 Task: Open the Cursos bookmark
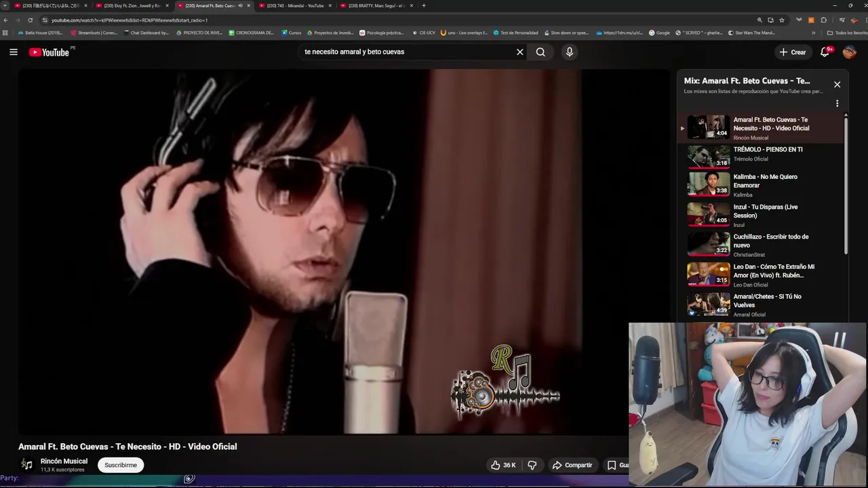(x=292, y=33)
